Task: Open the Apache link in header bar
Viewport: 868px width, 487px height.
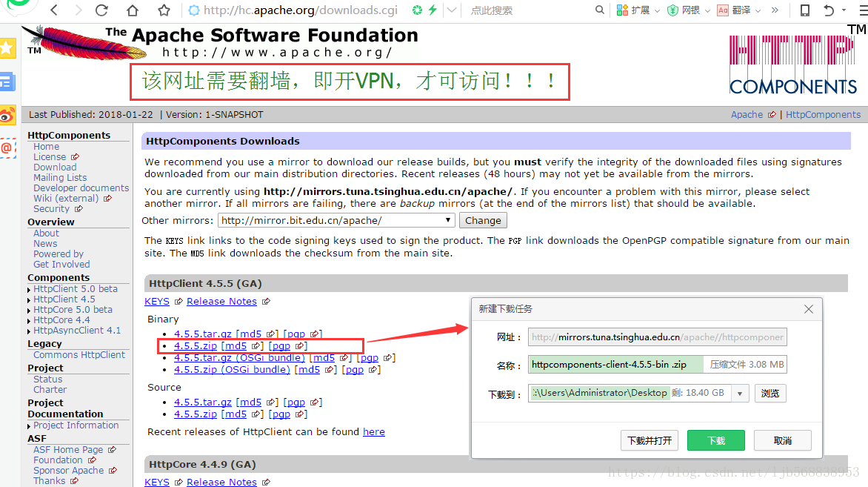Action: click(x=747, y=115)
